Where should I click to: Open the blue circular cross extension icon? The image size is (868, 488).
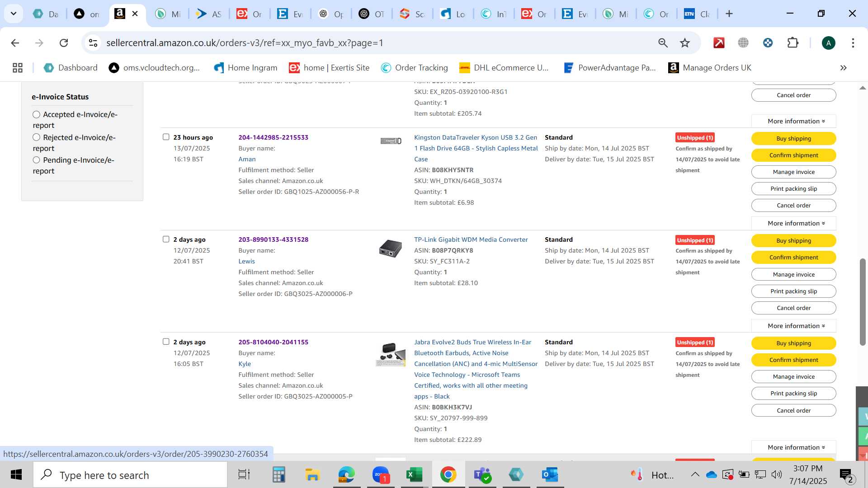pos(768,43)
